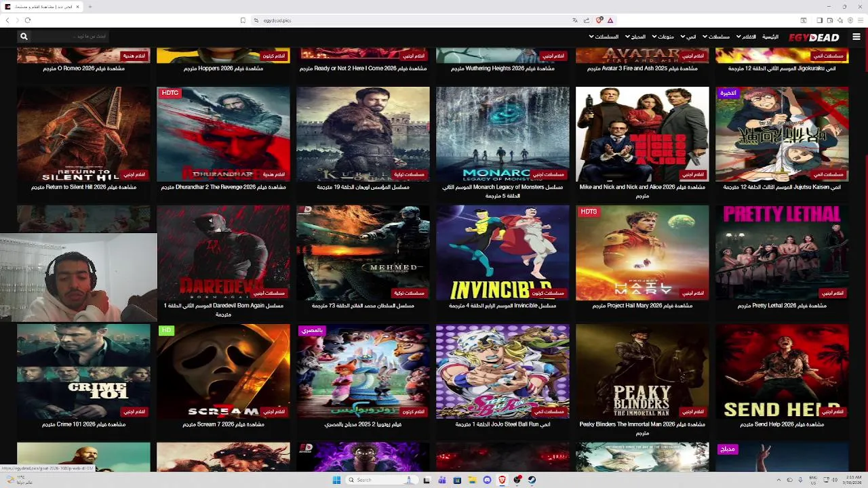Open the Leo AI star icon
The height and width of the screenshot is (488, 868).
click(x=840, y=20)
